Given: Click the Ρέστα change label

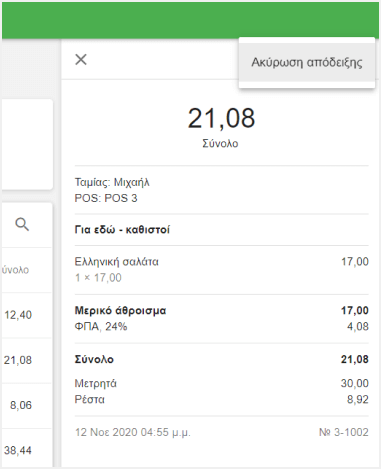Looking at the screenshot, I should (x=89, y=400).
